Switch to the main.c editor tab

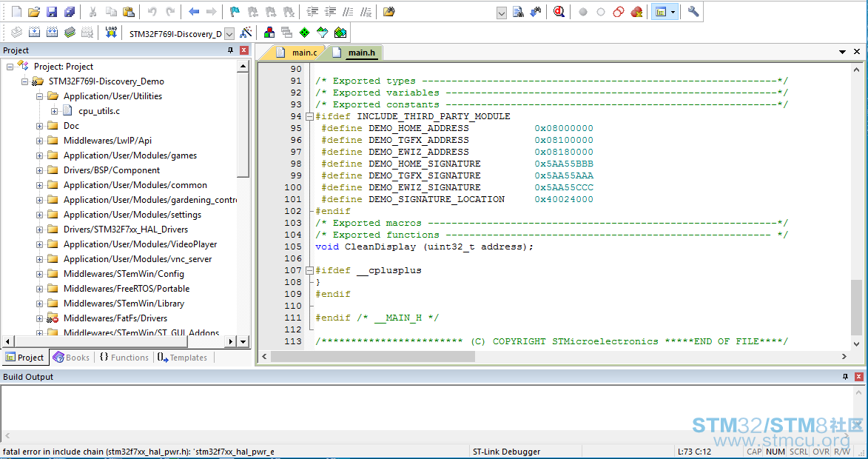[297, 53]
